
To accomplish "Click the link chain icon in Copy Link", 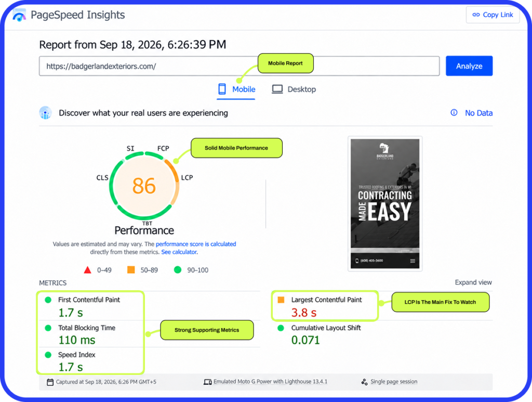I will click(476, 15).
